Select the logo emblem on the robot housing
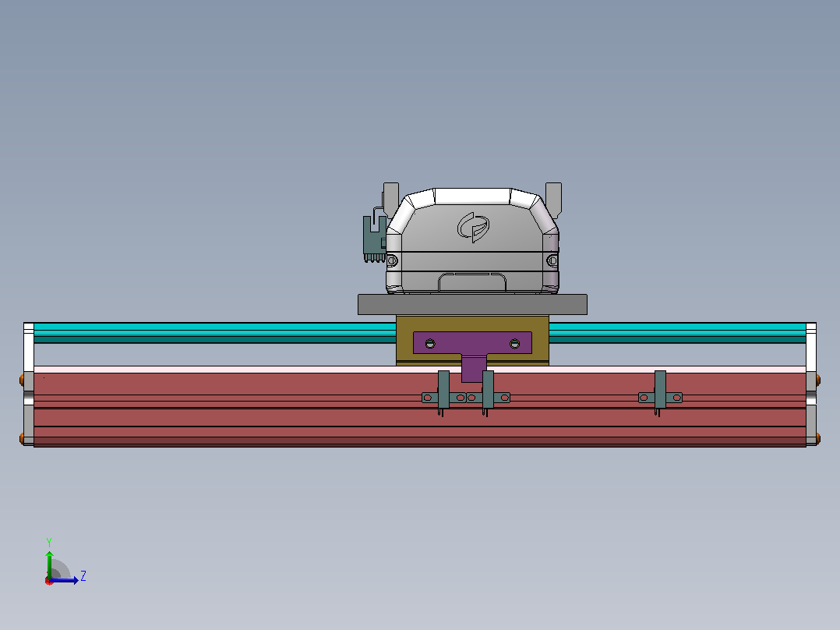The width and height of the screenshot is (840, 630). click(x=473, y=227)
